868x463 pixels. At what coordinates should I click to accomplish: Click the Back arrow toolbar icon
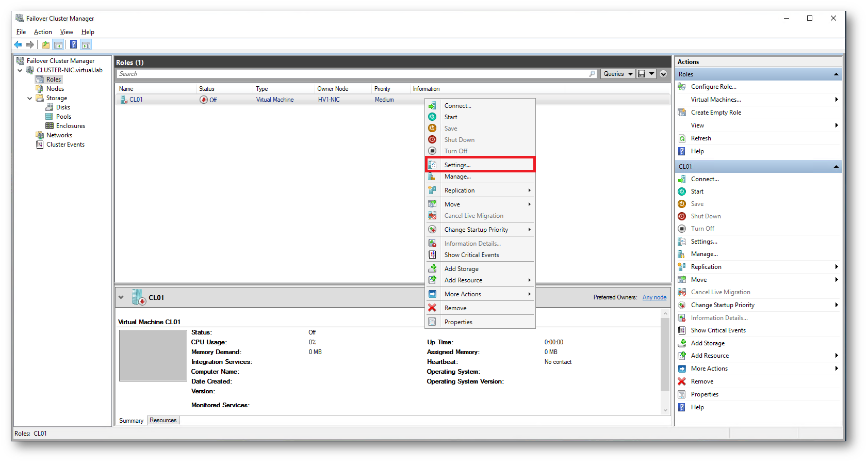coord(19,45)
